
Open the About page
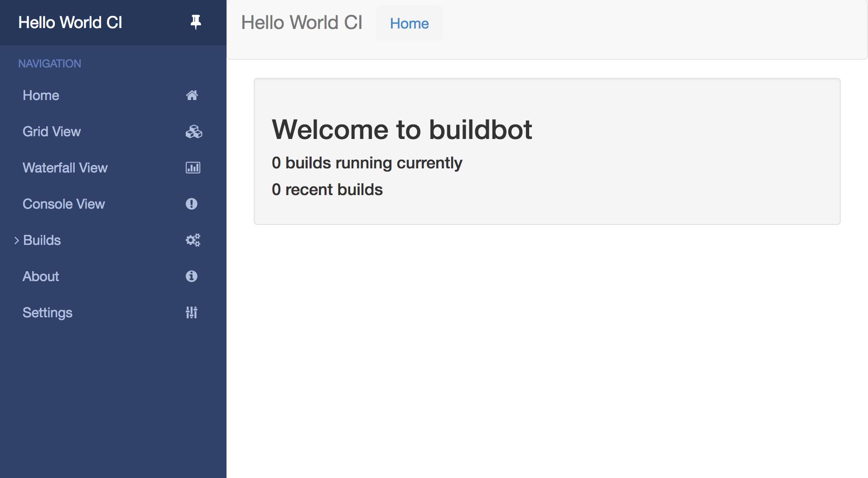point(40,276)
